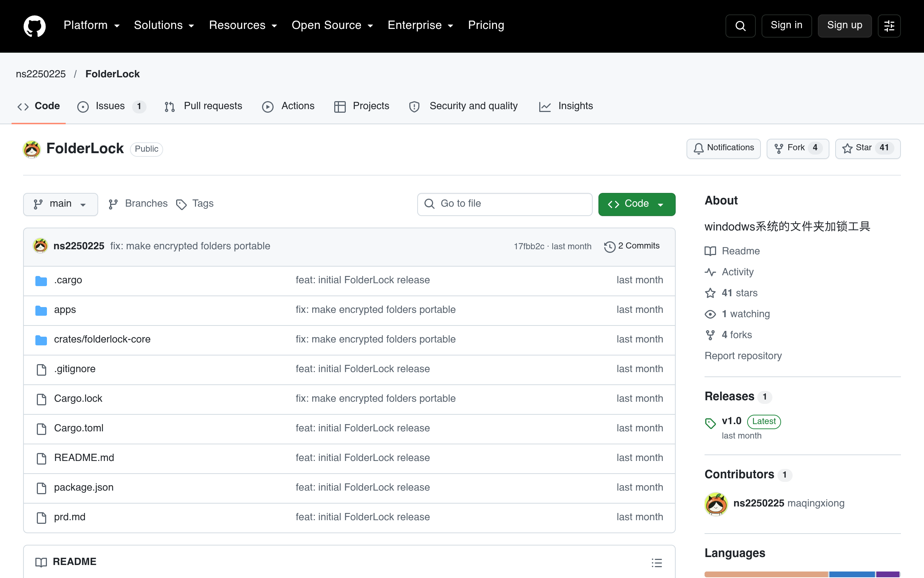Open the green Code dropdown button

(636, 204)
